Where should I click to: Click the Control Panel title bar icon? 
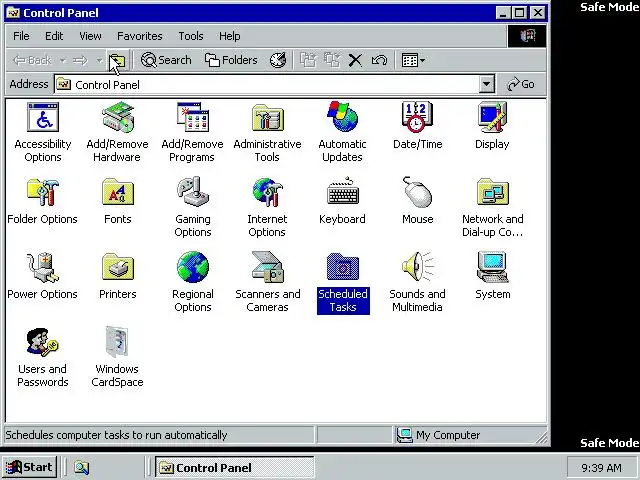(13, 13)
